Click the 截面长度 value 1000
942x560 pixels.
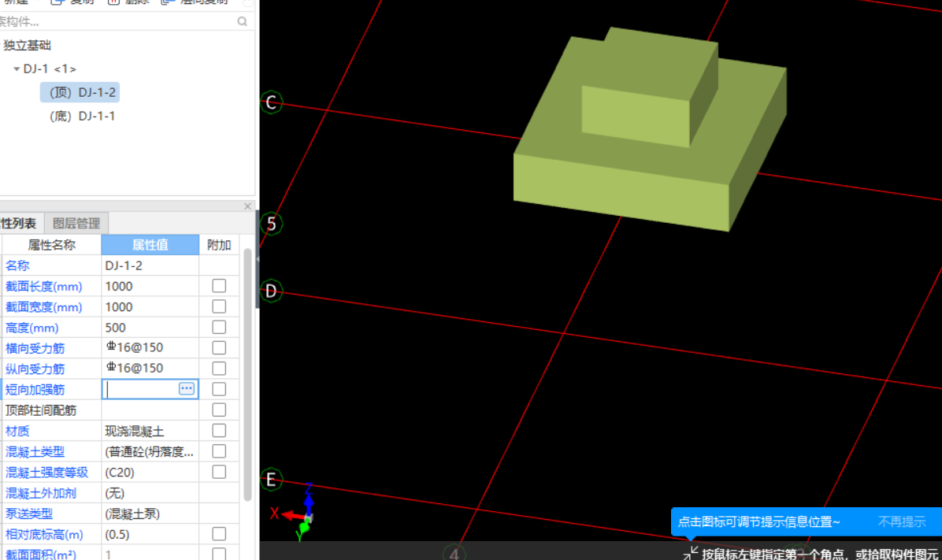point(150,287)
